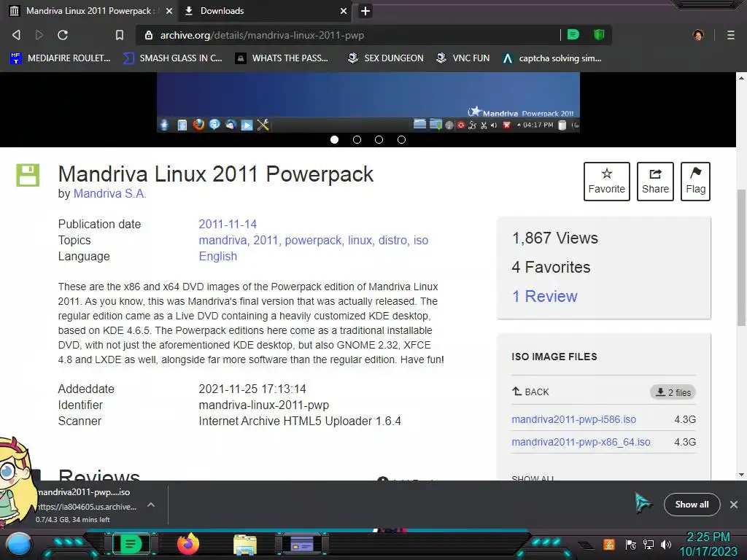The width and height of the screenshot is (747, 560).
Task: Select second carousel dot
Action: (357, 139)
